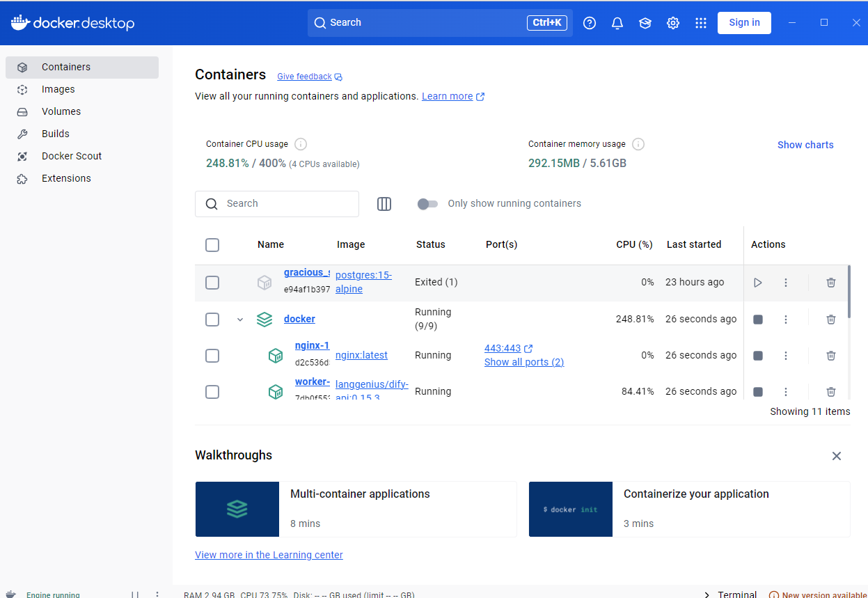Open the docker stack name link
Image resolution: width=868 pixels, height=598 pixels.
point(299,319)
